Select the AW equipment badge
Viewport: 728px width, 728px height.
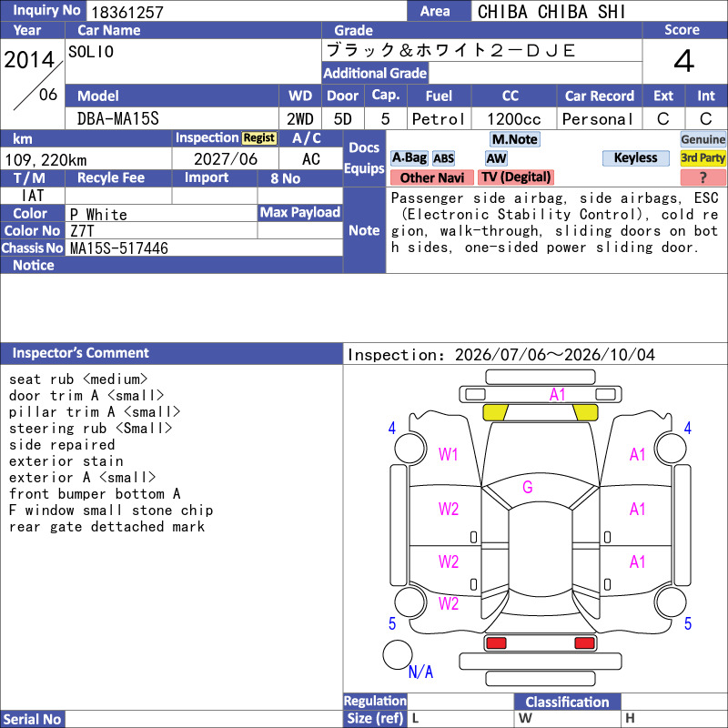496,158
